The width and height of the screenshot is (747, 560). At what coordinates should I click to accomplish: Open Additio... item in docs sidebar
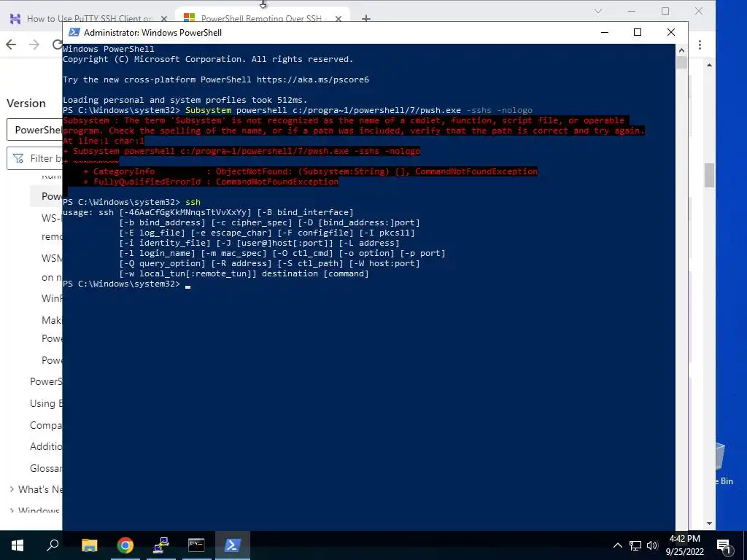(x=46, y=446)
